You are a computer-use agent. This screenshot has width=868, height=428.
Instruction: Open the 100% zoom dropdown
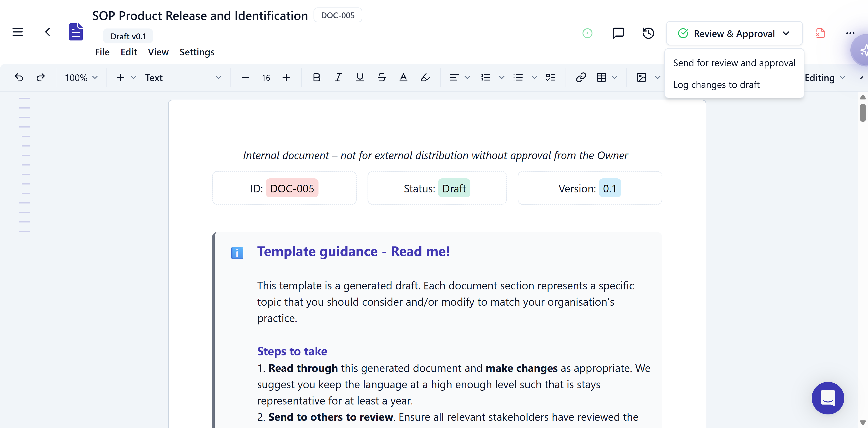pyautogui.click(x=81, y=78)
